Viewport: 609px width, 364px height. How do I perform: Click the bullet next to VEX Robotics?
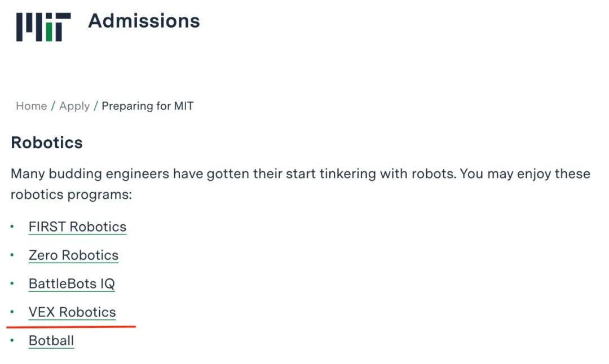[x=12, y=312]
